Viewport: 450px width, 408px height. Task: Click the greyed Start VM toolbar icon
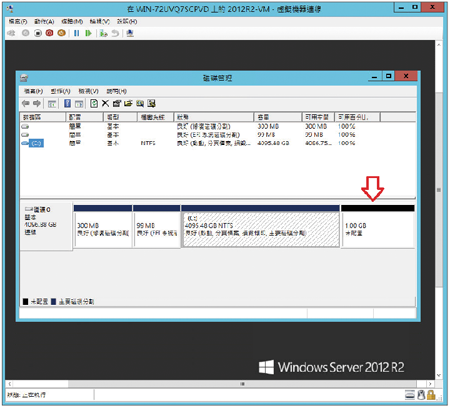click(x=26, y=33)
